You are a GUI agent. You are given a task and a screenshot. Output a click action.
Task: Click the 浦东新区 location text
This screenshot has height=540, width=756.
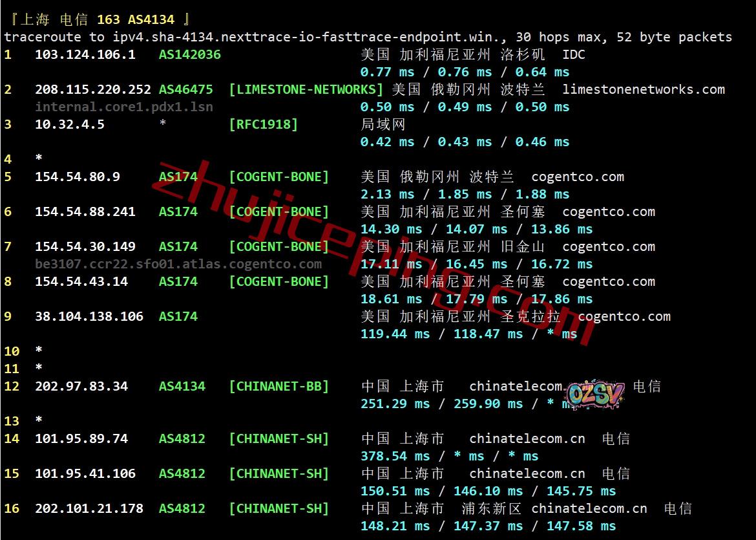point(491,508)
